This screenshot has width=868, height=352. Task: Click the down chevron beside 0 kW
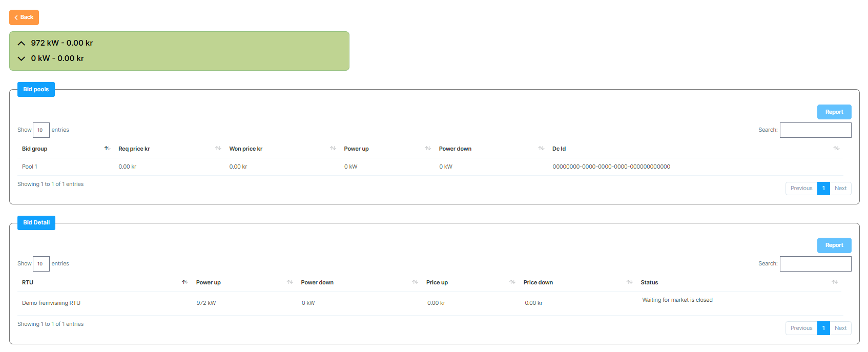[22, 59]
